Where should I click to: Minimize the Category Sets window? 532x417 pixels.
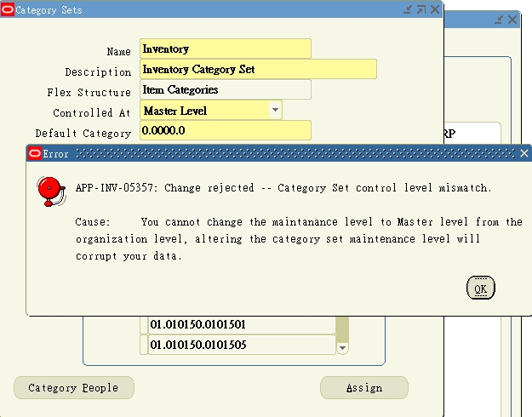pyautogui.click(x=408, y=9)
